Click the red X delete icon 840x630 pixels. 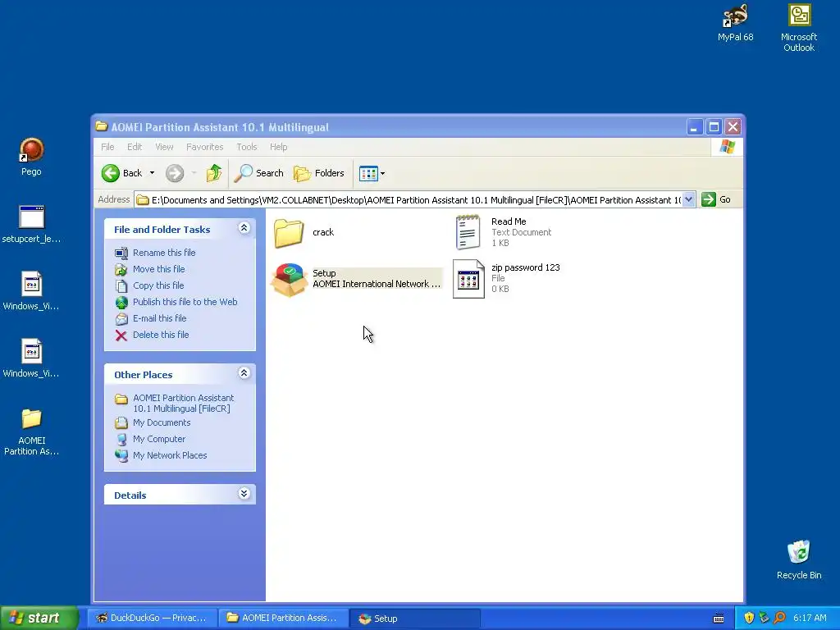(121, 336)
